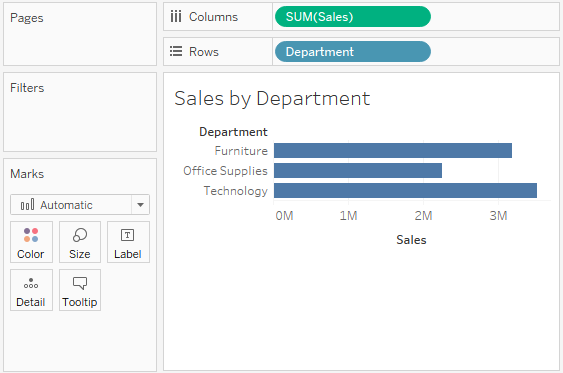The height and width of the screenshot is (373, 563).
Task: Click the Tooltip marks card icon
Action: coord(80,283)
